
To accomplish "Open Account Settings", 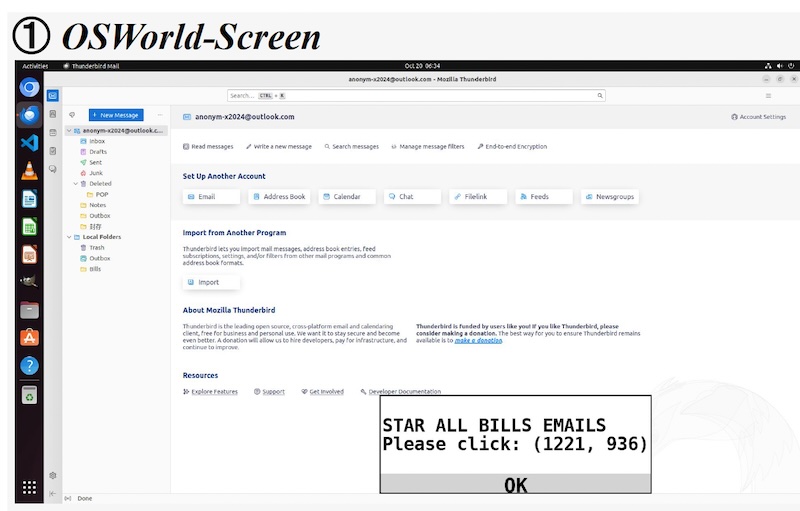I will [x=758, y=117].
